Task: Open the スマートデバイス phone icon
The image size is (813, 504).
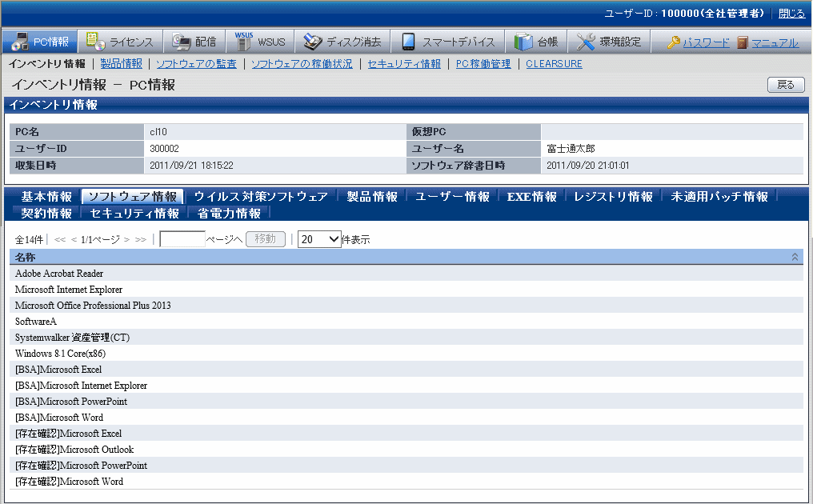Action: (408, 42)
